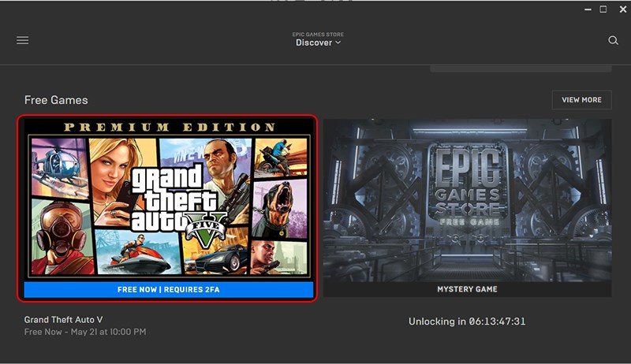Open the Grand Theft Auto V cover art
The height and width of the screenshot is (364, 631).
tap(168, 199)
